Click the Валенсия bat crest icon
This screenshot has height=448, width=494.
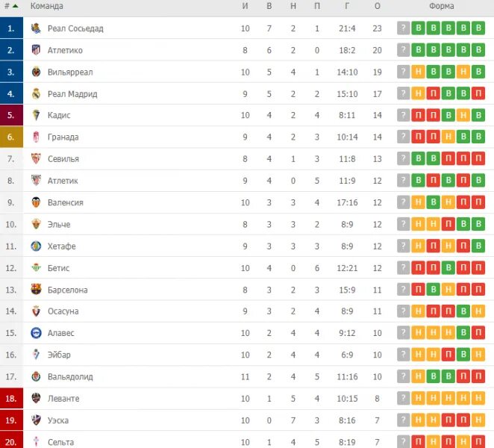[36, 202]
